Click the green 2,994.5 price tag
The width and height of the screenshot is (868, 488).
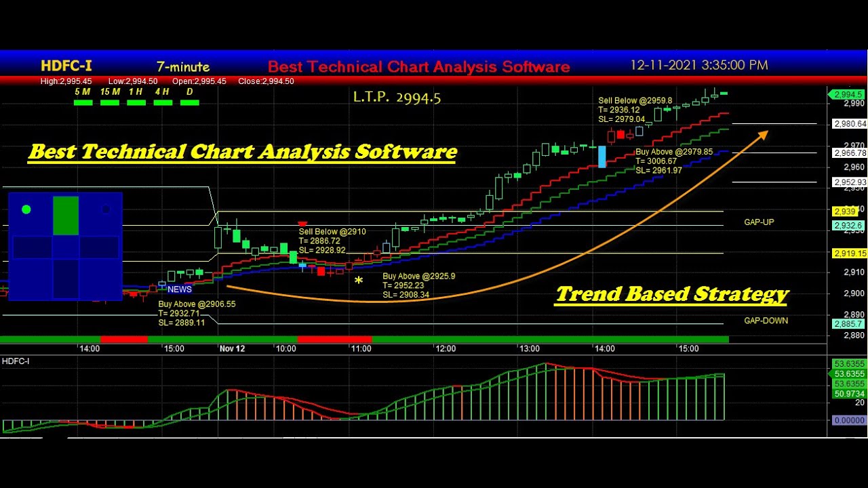[848, 95]
